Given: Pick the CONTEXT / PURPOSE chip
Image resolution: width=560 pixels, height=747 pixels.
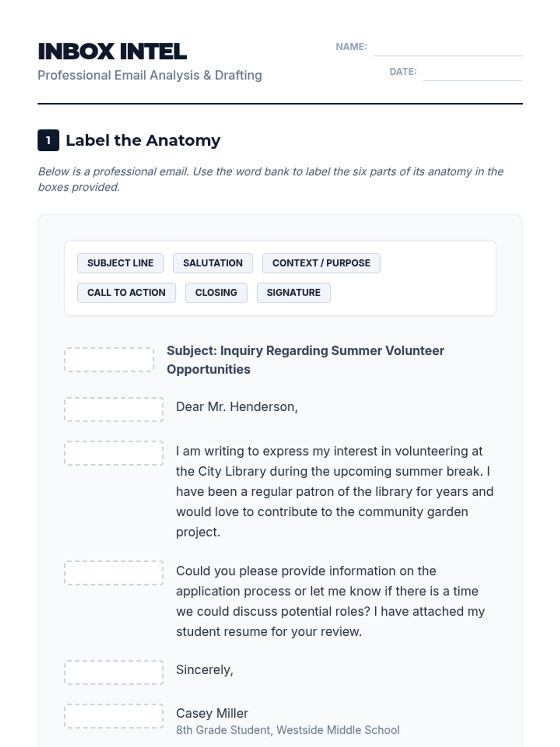Looking at the screenshot, I should click(321, 263).
